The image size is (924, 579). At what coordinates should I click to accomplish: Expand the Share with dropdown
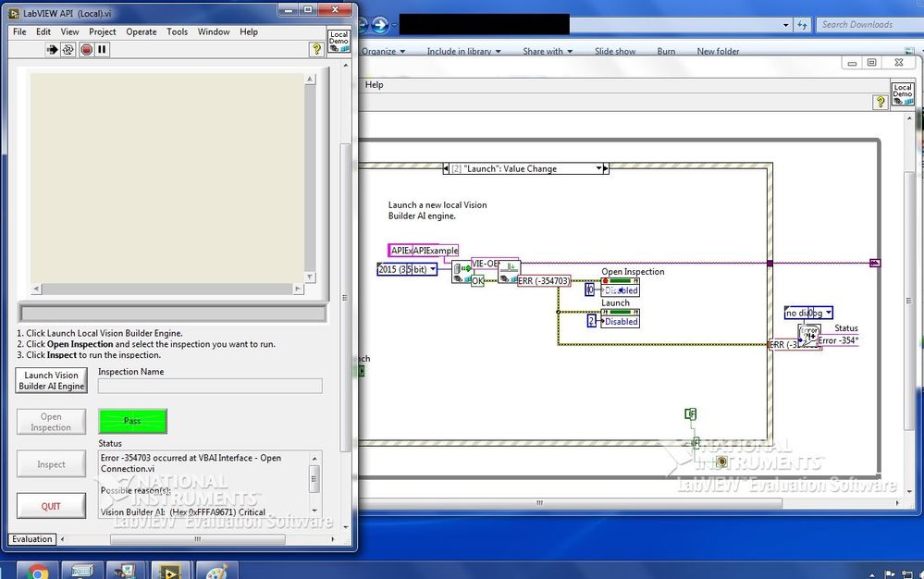point(548,51)
